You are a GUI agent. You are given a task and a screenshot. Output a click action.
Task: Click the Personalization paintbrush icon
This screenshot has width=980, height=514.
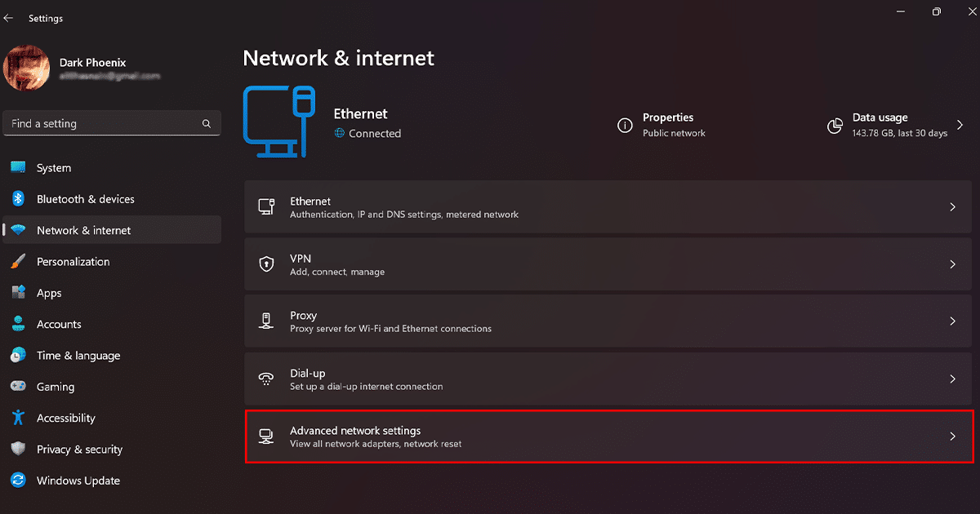click(19, 262)
